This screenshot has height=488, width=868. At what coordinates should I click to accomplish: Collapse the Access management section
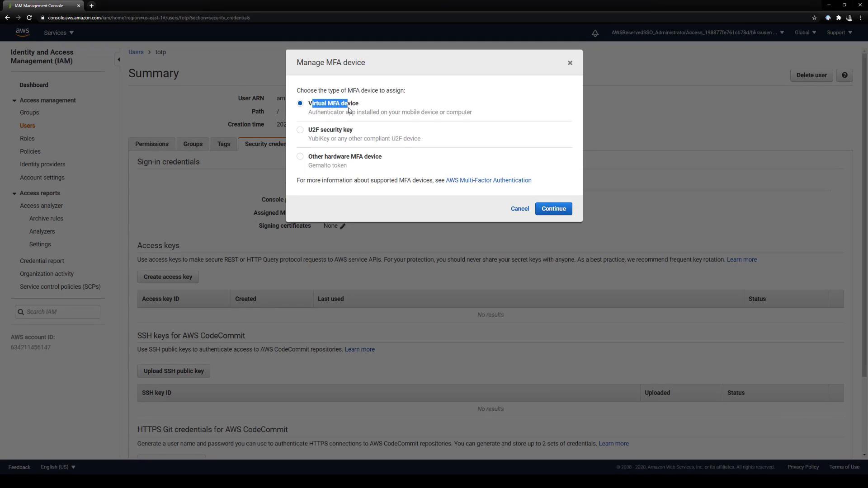[x=14, y=101]
